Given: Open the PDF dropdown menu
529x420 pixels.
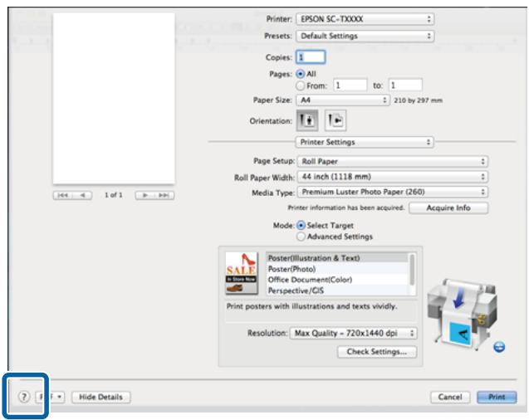Looking at the screenshot, I should point(50,397).
